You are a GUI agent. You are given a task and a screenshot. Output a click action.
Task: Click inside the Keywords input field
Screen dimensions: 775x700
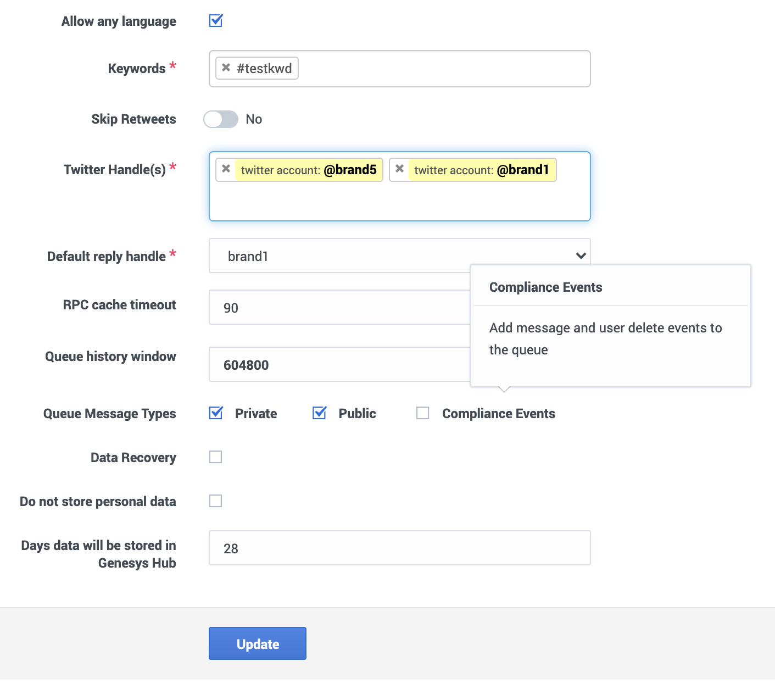pyautogui.click(x=439, y=69)
